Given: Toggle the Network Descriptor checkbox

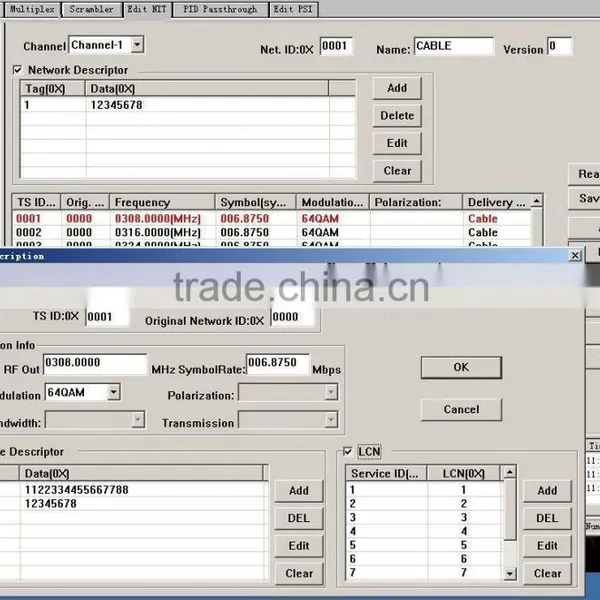Looking at the screenshot, I should [17, 70].
